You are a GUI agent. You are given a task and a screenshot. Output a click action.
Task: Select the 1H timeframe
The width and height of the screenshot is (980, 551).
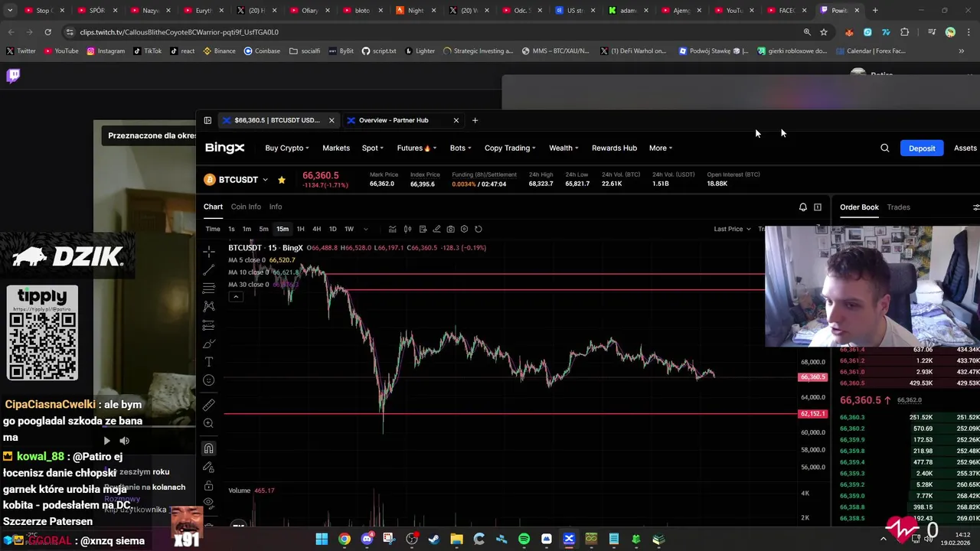coord(300,229)
